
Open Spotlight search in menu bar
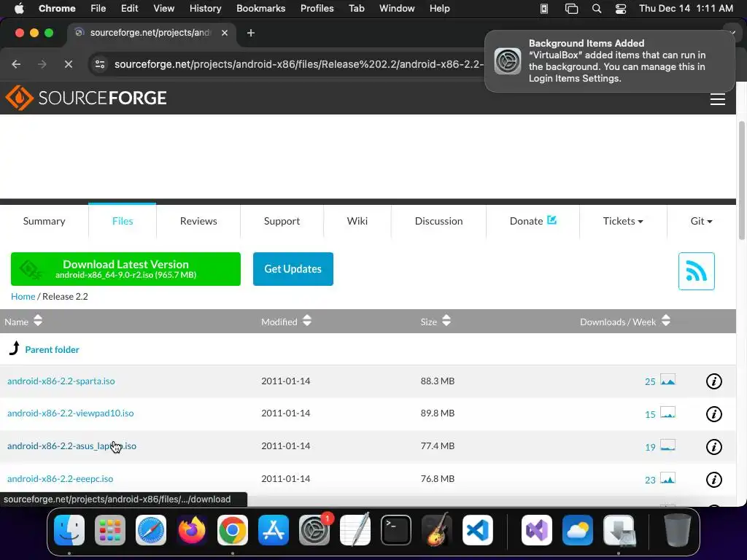pyautogui.click(x=597, y=9)
